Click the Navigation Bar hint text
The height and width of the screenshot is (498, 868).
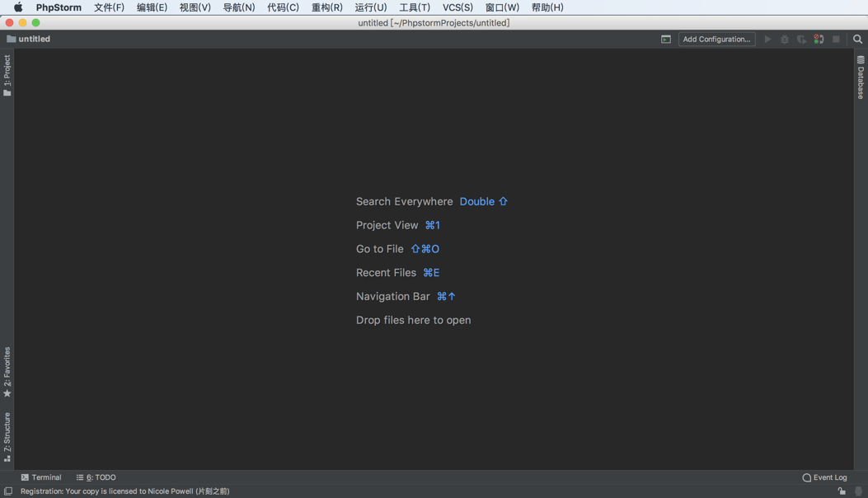[x=393, y=296]
